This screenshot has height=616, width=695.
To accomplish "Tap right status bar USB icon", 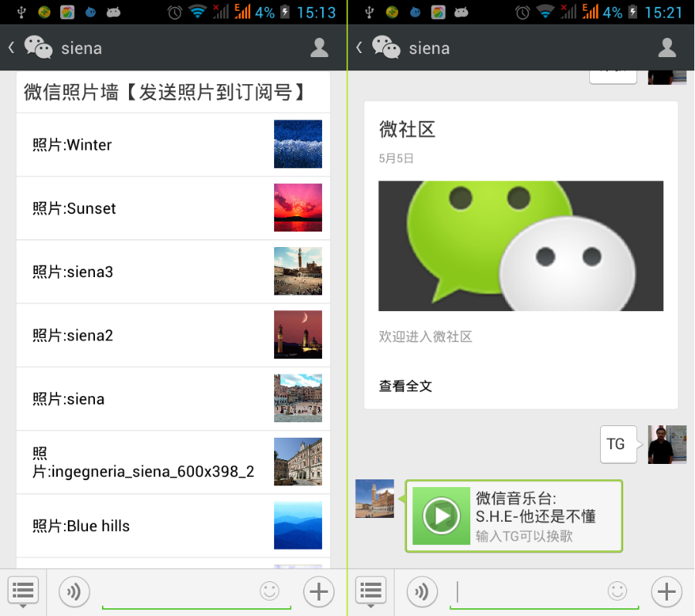I will pyautogui.click(x=369, y=12).
